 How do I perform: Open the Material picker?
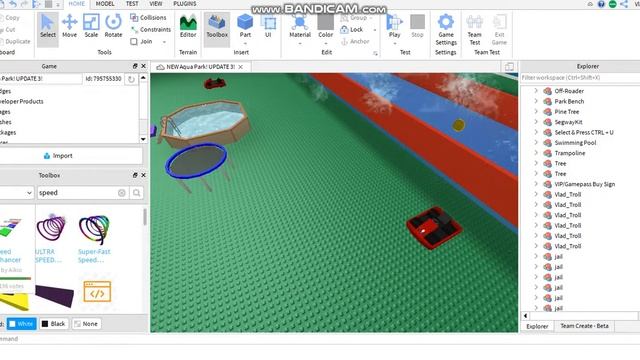(300, 29)
